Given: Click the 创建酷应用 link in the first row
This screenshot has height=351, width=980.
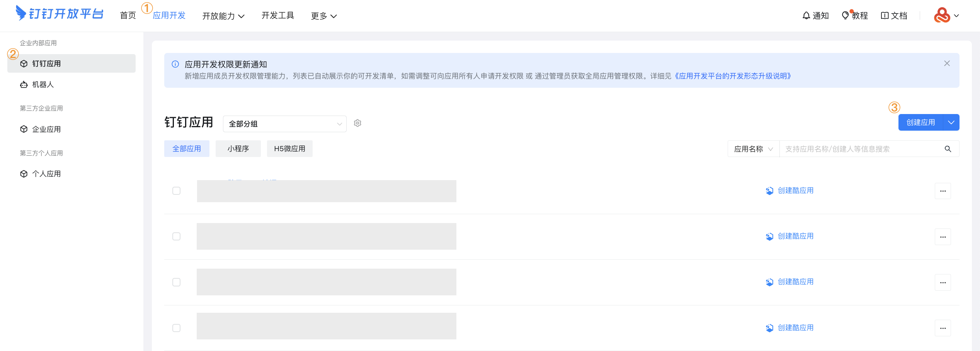Looking at the screenshot, I should [x=790, y=191].
